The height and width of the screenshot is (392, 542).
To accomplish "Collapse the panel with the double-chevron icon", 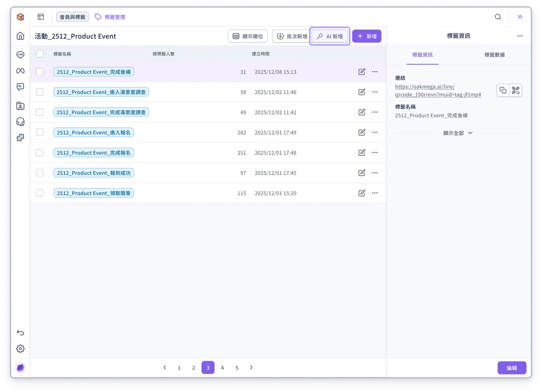I will (x=520, y=17).
